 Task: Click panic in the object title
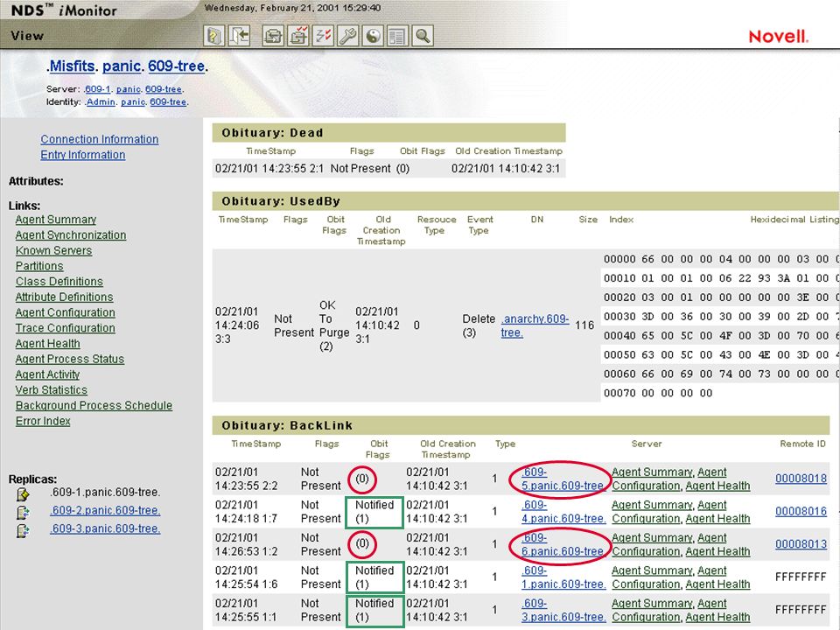tap(122, 66)
